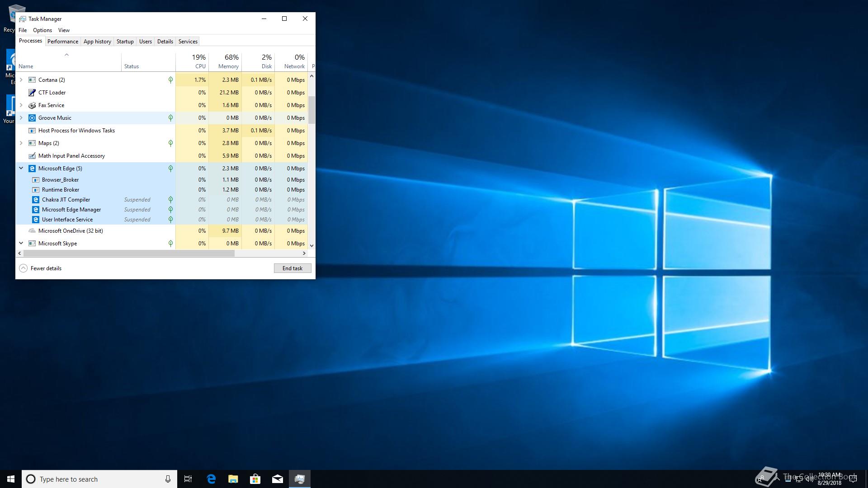Viewport: 868px width, 488px height.
Task: Click the User Interface Service icon
Action: pyautogui.click(x=36, y=220)
